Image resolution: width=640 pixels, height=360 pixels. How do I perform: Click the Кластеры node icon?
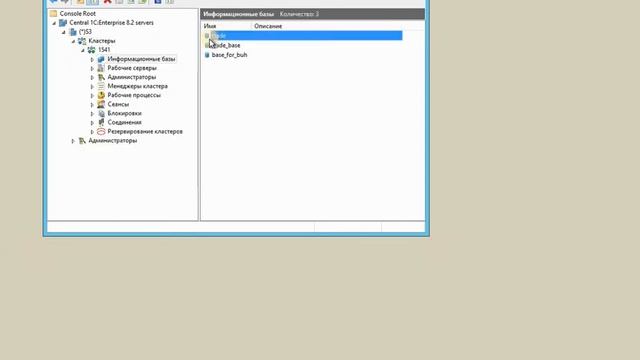82,41
